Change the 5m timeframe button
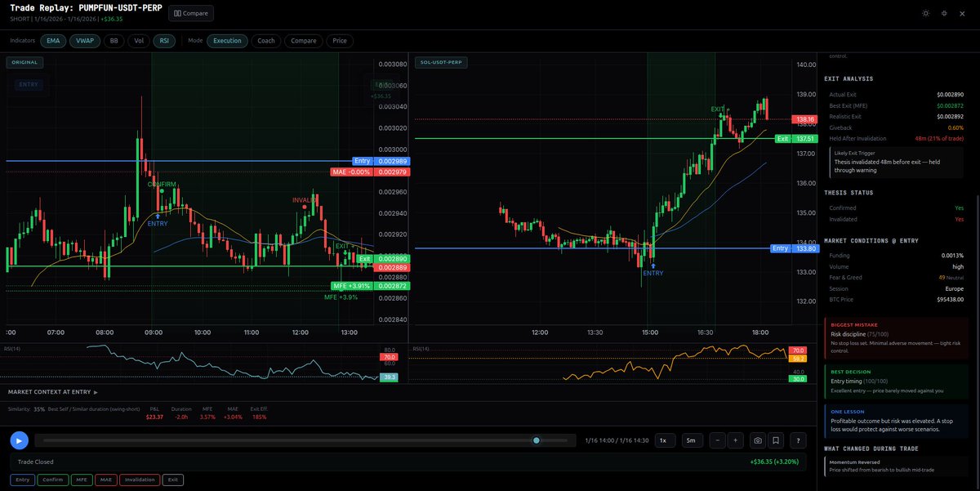The height and width of the screenshot is (491, 980). click(691, 440)
